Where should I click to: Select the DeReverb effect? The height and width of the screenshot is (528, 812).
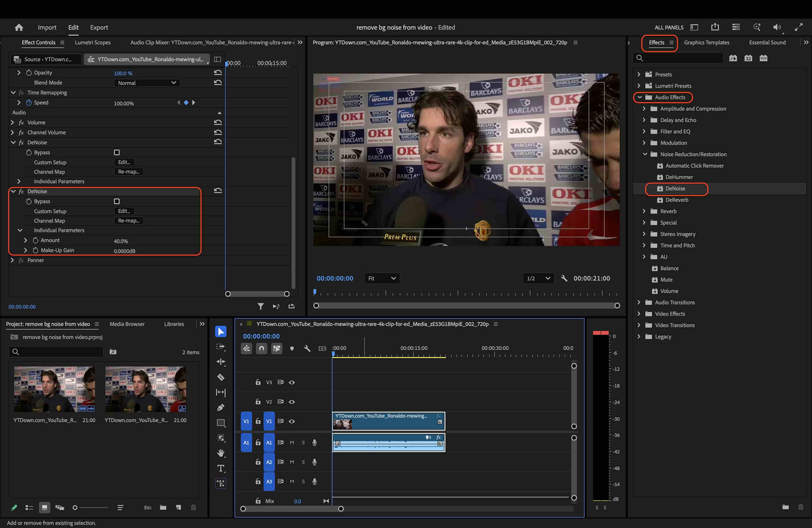click(677, 200)
